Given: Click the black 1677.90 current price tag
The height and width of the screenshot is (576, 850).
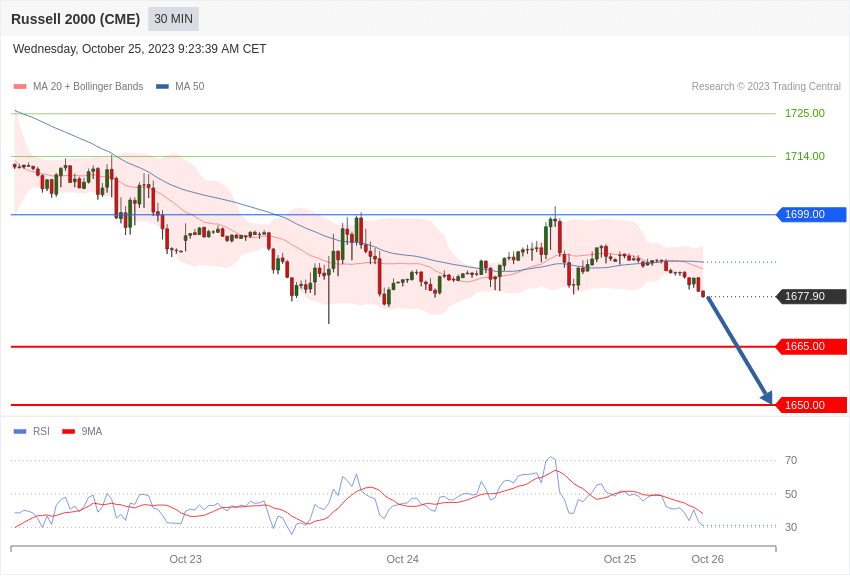Looking at the screenshot, I should click(812, 296).
